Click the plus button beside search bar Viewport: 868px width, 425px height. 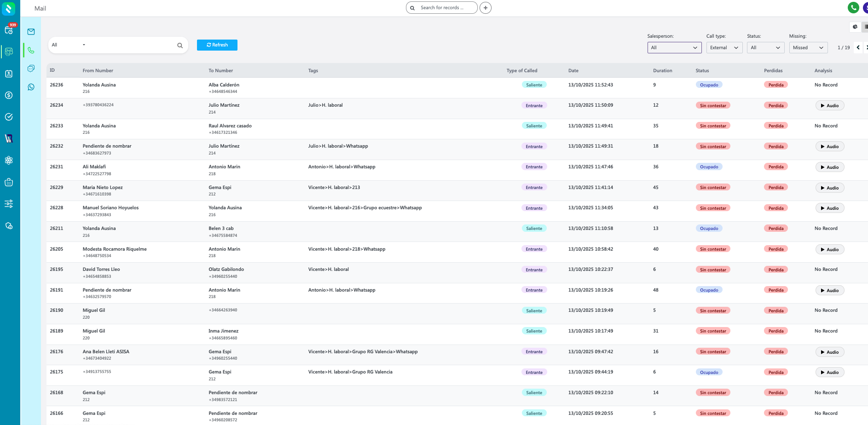pos(485,8)
